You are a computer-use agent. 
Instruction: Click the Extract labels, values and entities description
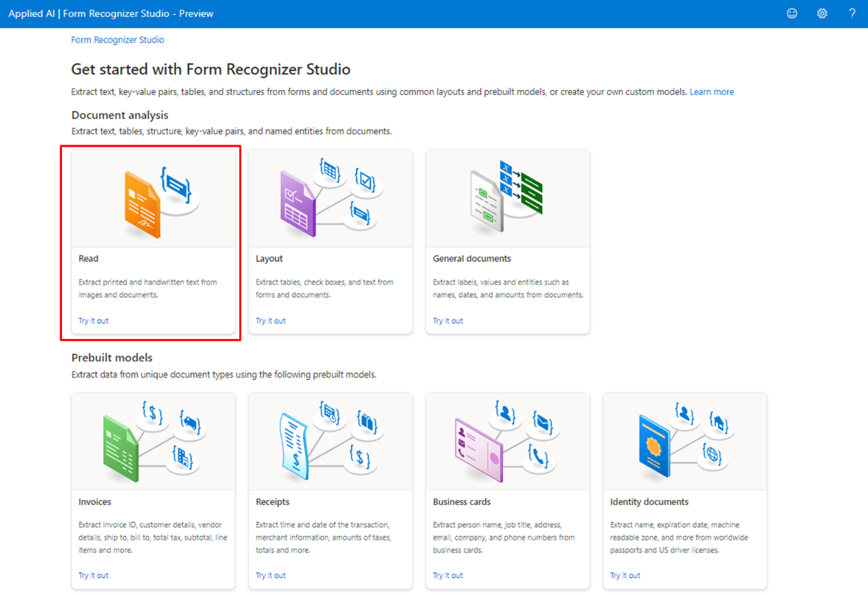pos(508,289)
